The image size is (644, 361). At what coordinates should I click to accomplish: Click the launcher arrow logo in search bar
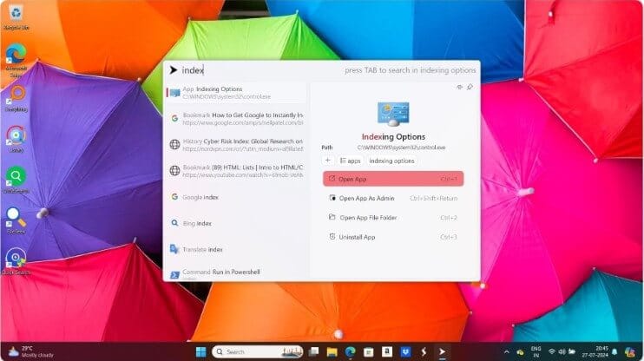click(x=174, y=70)
